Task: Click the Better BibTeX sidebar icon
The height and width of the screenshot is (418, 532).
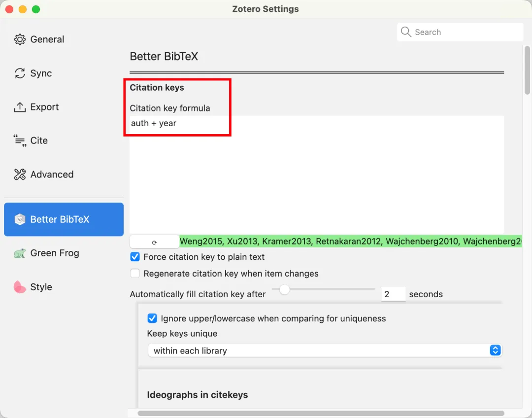Action: coord(20,219)
